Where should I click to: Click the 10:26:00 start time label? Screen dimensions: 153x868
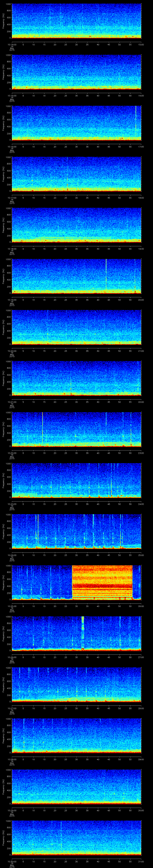point(12,657)
